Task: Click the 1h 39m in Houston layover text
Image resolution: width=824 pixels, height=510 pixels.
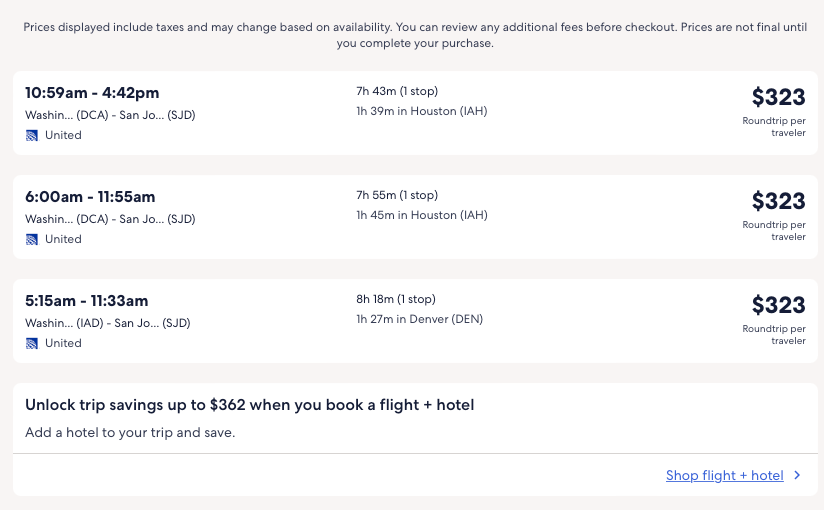Action: click(421, 111)
